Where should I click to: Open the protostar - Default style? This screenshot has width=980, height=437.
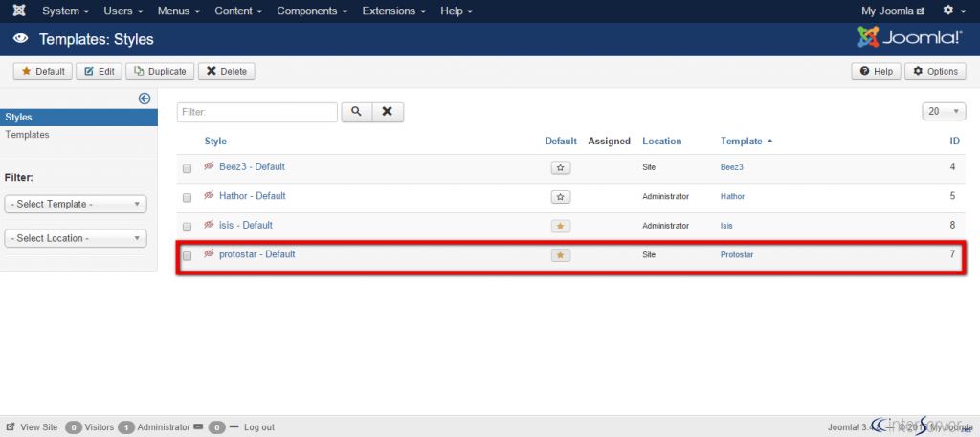coord(256,254)
